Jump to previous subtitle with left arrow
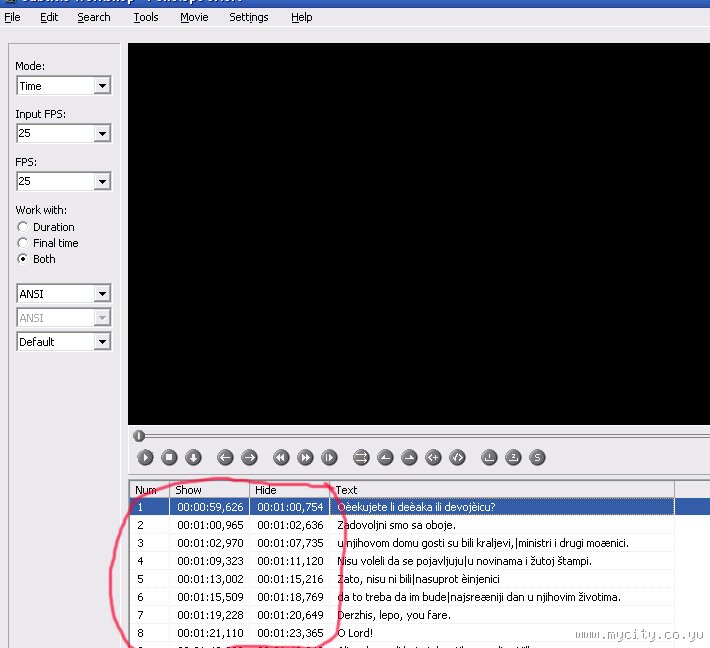The image size is (710, 648). point(225,457)
